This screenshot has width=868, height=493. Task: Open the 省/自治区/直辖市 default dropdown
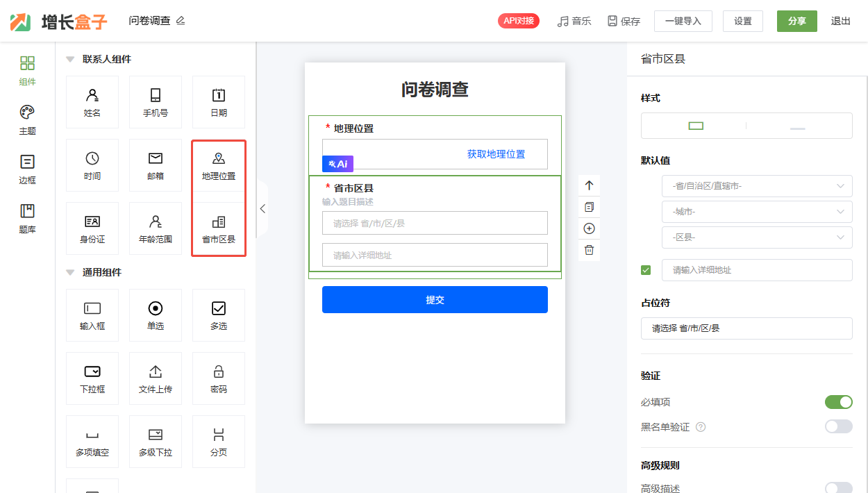pyautogui.click(x=757, y=186)
